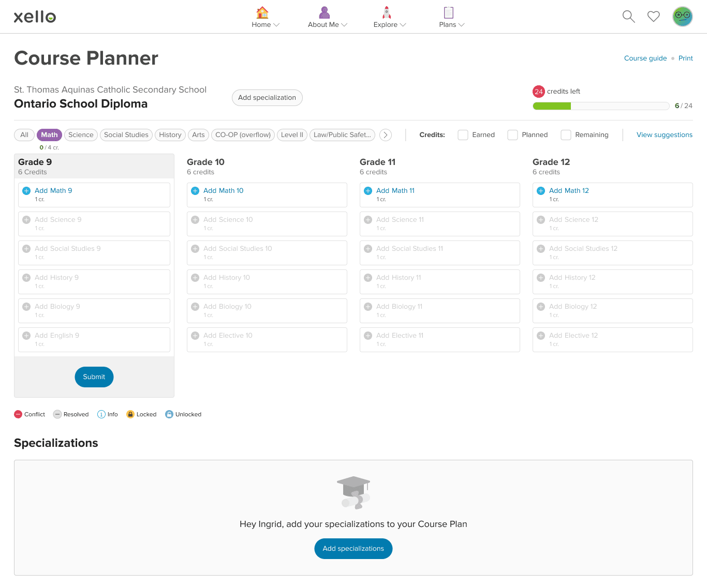Open the Add Social Studies 9 slot
Viewport: 707px width, 588px height.
coord(94,253)
